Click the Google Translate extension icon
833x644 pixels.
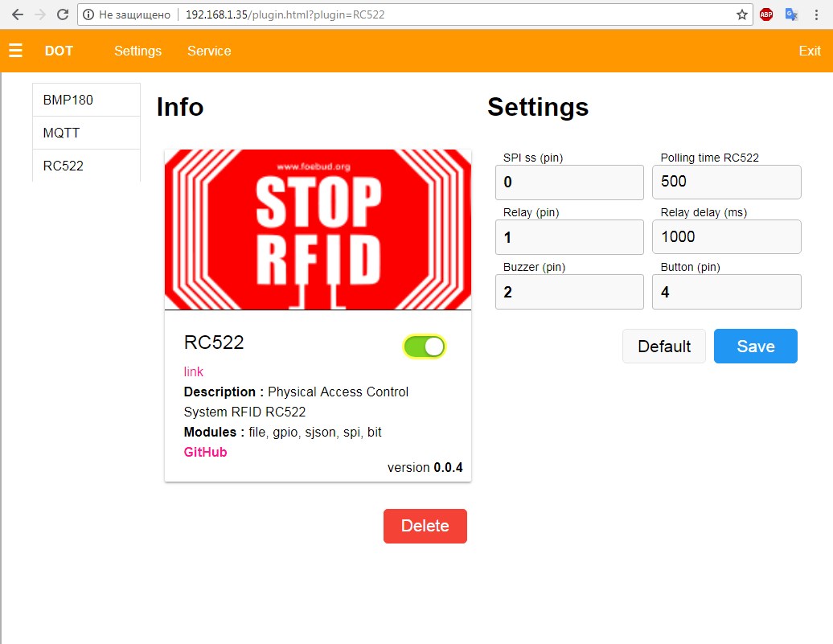pos(791,14)
